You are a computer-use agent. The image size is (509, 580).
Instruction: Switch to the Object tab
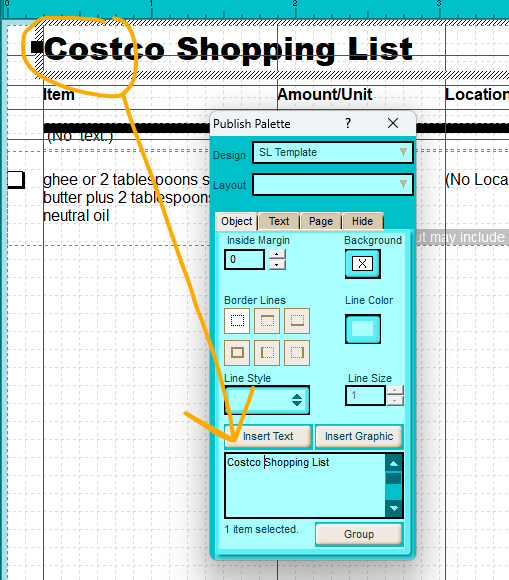pos(236,221)
